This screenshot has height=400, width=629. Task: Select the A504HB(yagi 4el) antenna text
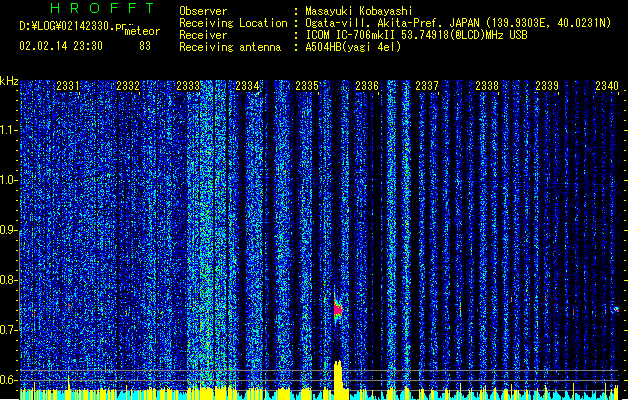[353, 47]
